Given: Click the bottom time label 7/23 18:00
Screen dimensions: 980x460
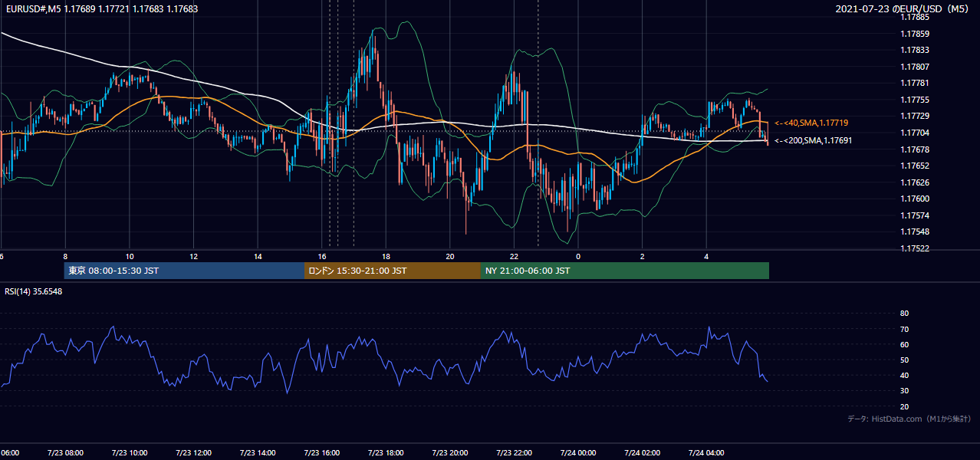Looking at the screenshot, I should [386, 452].
